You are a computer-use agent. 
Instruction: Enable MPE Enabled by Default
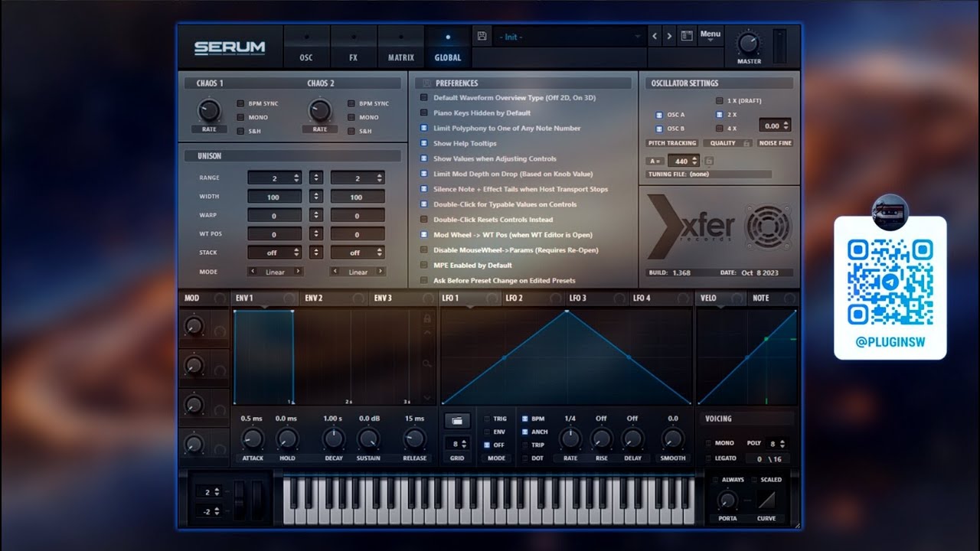point(424,266)
